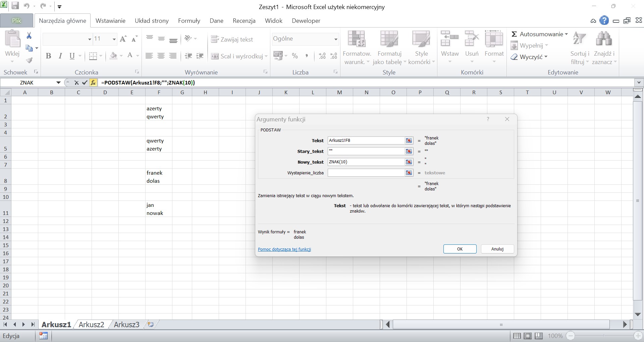The width and height of the screenshot is (644, 342).
Task: Open the fill color picker
Action: tap(121, 56)
